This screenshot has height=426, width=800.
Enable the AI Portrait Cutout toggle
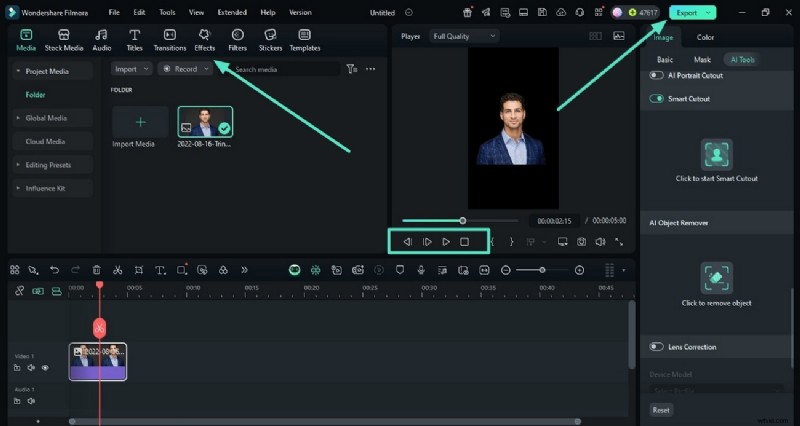[x=657, y=75]
